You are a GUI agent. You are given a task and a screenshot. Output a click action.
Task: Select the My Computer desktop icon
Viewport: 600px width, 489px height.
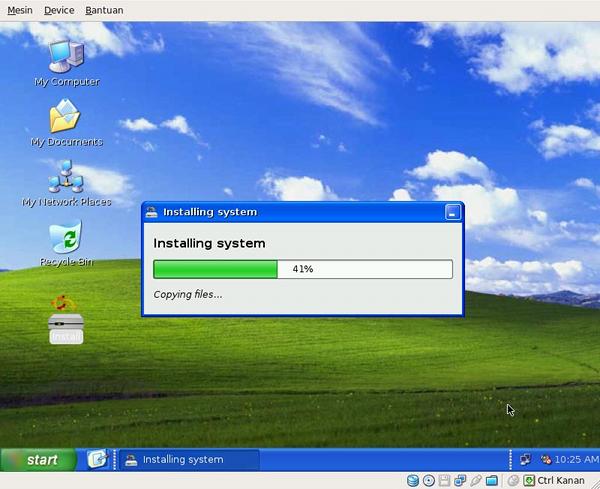[67, 63]
